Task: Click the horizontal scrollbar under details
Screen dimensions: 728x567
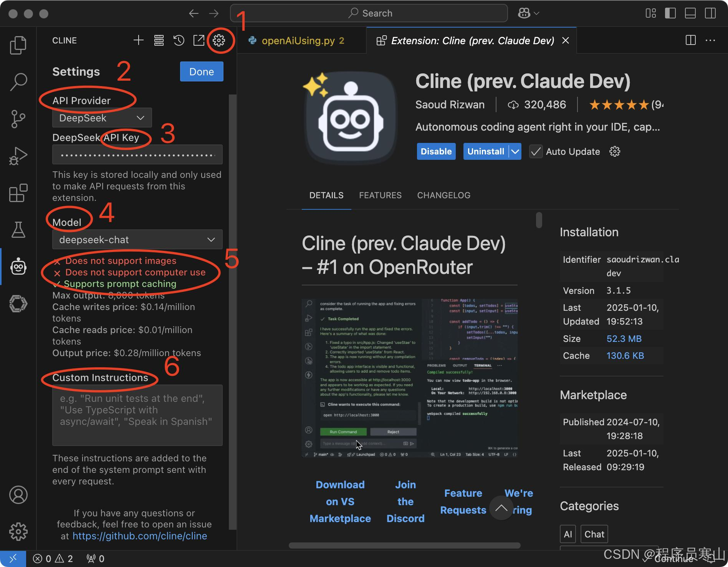Action: pos(404,545)
